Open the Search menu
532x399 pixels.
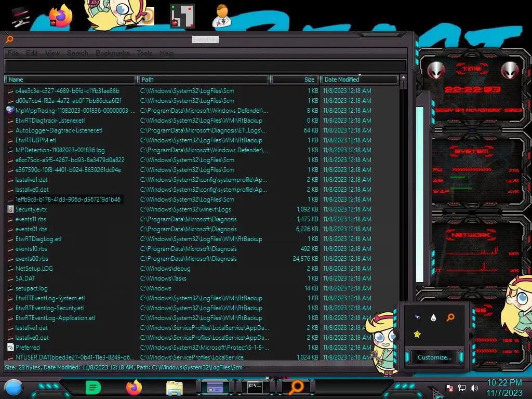pyautogui.click(x=78, y=54)
